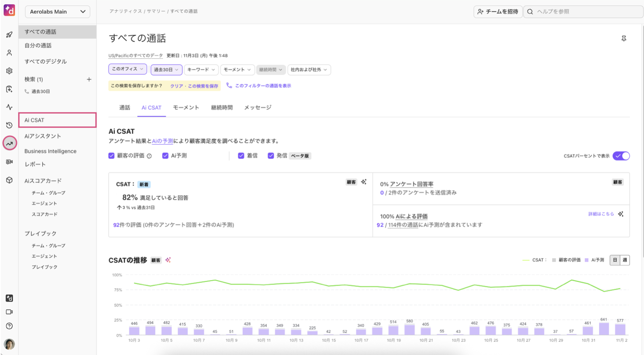Click the sparkle icon next to CSATの推移
The height and width of the screenshot is (355, 644).
coord(168,260)
